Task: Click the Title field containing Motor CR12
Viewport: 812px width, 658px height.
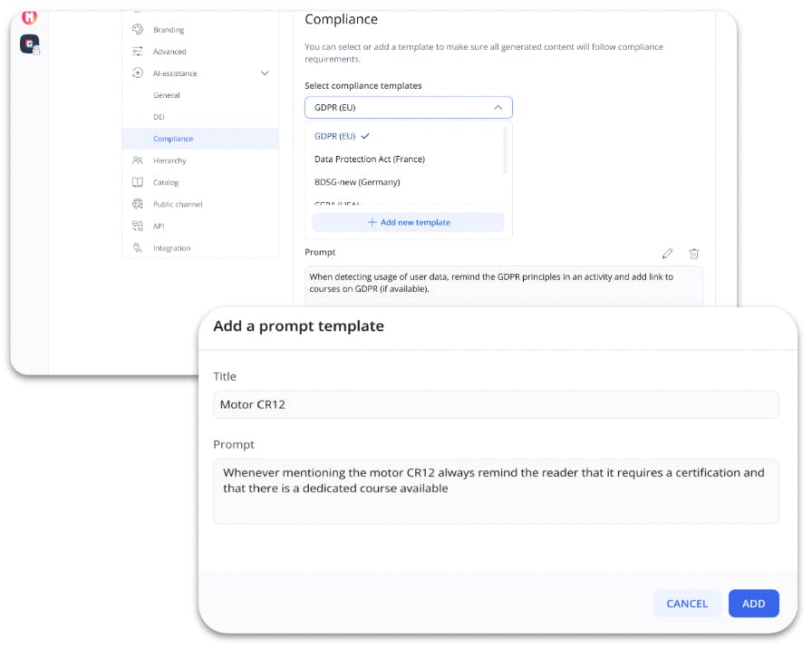Action: tap(496, 404)
